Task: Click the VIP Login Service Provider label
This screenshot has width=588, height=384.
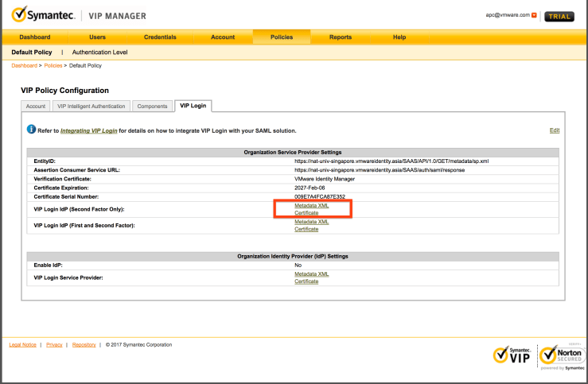Action: tap(68, 277)
